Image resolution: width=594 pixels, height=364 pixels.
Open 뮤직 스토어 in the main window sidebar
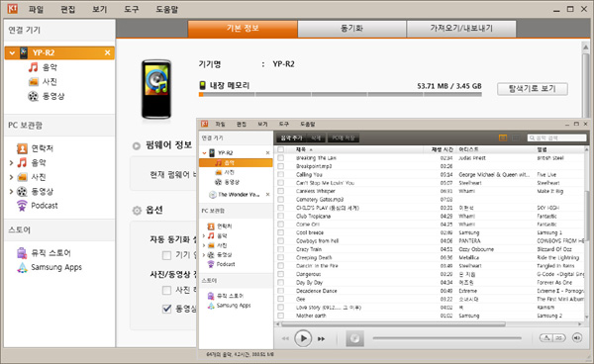(44, 253)
